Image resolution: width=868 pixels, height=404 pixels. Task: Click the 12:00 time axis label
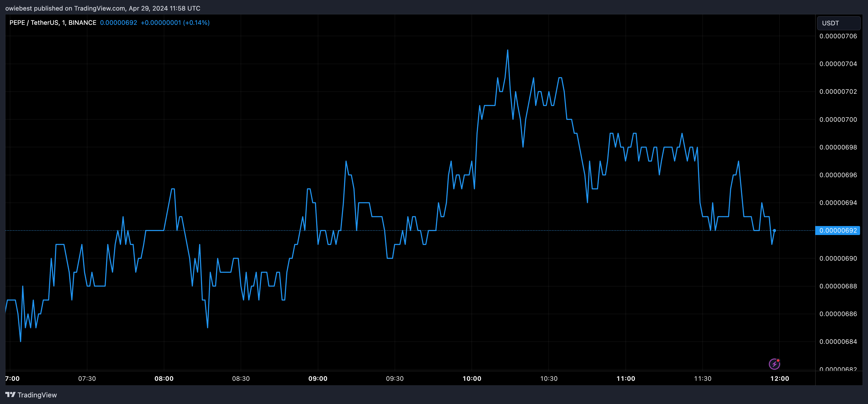click(x=780, y=378)
